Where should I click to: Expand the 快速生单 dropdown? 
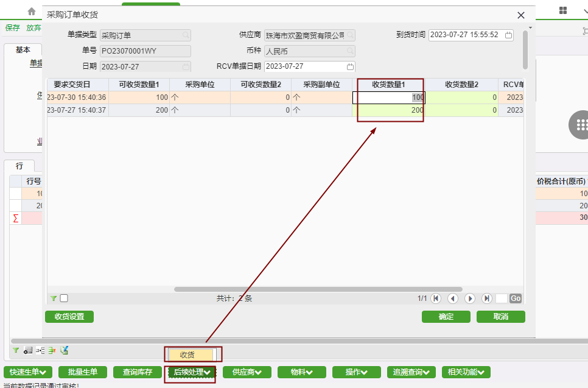click(x=28, y=372)
